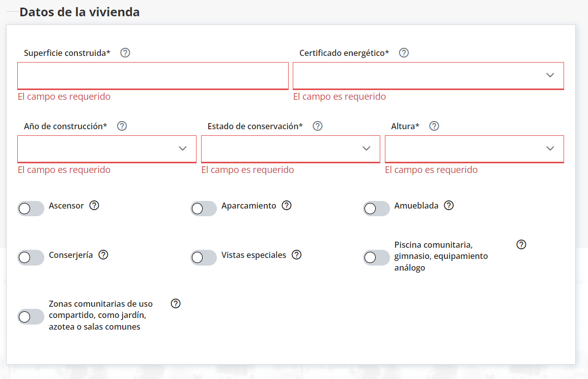Open help for Aparcamiento option

[x=287, y=205]
